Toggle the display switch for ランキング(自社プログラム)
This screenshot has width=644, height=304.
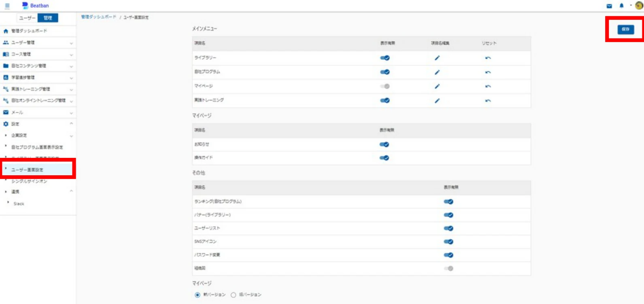click(x=448, y=202)
